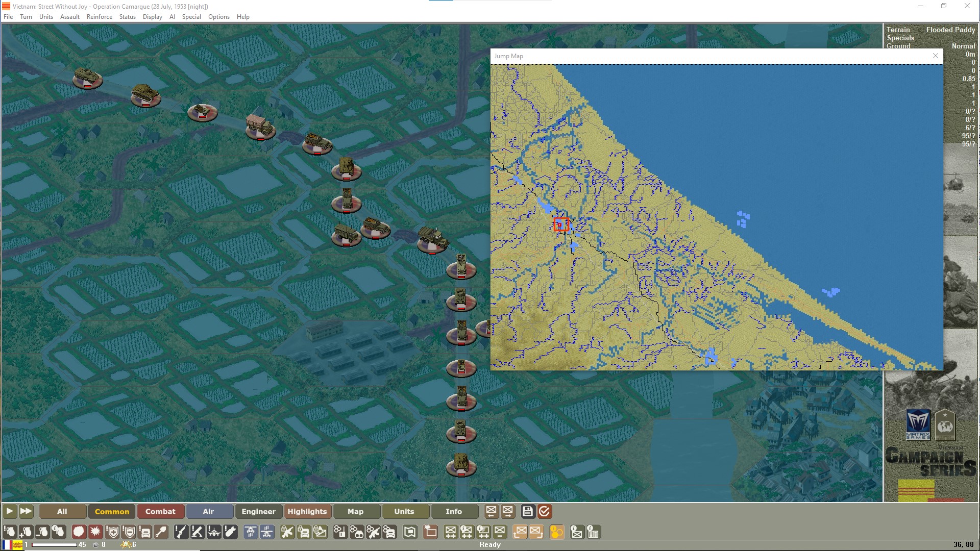980x551 pixels.
Task: Click the folded map icon
Action: (410, 532)
